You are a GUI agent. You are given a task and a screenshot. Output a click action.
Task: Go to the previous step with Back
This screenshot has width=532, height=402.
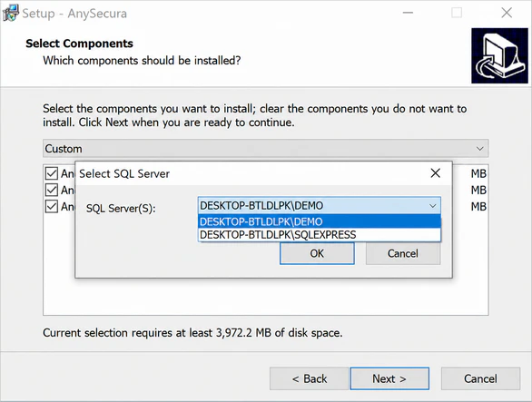point(309,378)
